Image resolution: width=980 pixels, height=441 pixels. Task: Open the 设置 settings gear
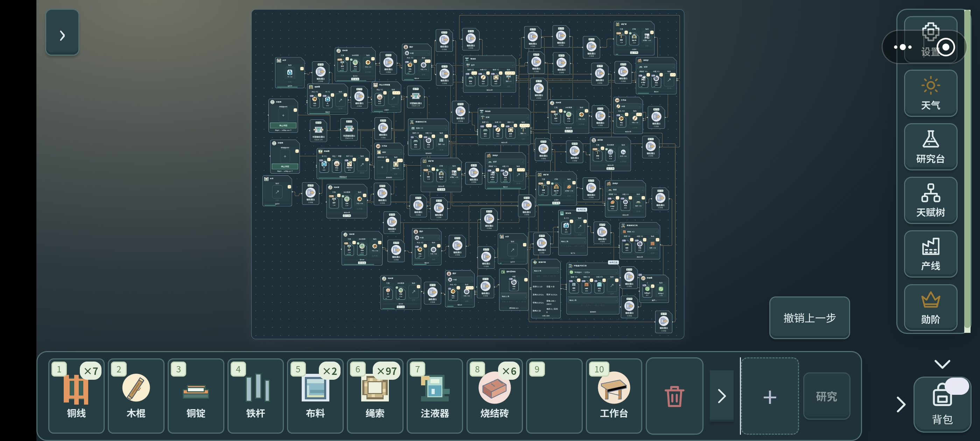(930, 40)
